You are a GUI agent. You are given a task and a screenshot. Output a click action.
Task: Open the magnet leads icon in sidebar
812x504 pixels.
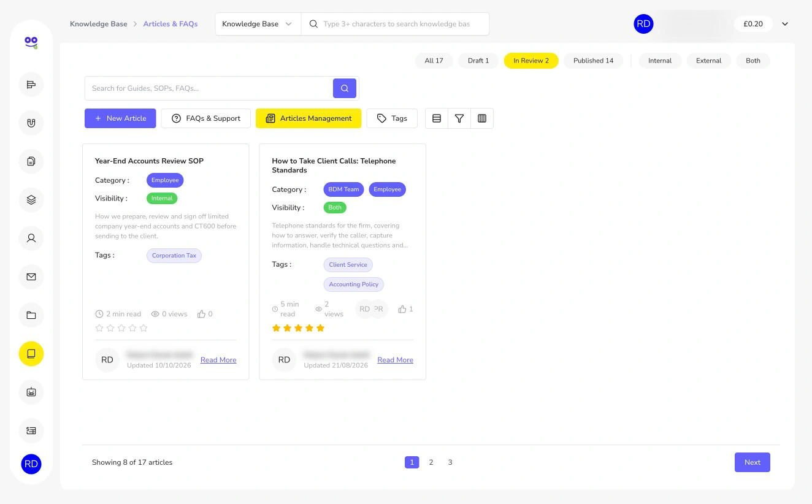point(31,123)
